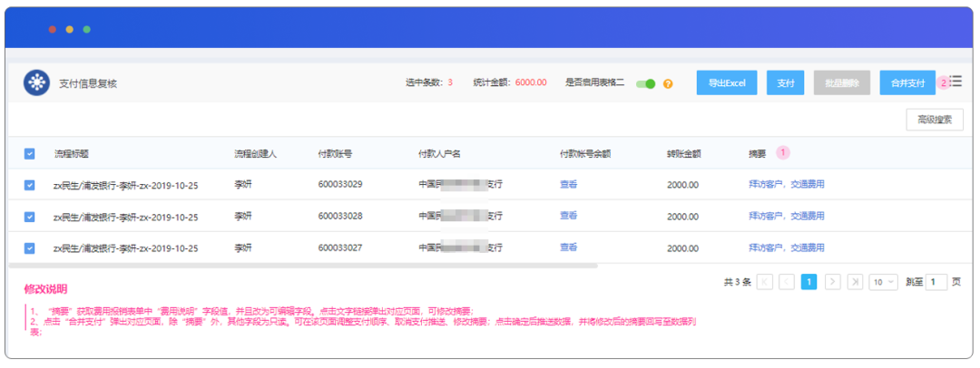The image size is (980, 368).
Task: Click the horizontal scrollbar under the table
Action: (x=303, y=266)
